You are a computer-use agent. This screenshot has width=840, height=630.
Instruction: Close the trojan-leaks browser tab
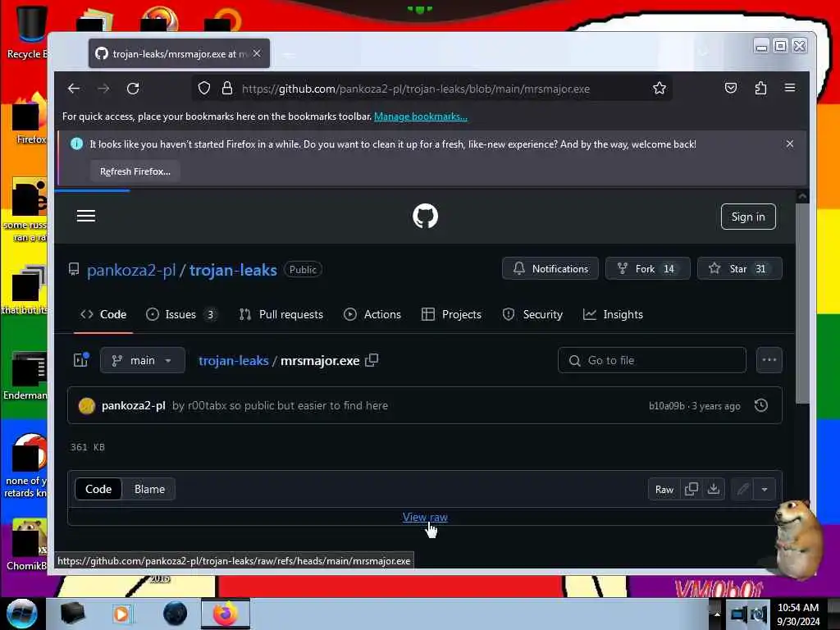point(257,53)
